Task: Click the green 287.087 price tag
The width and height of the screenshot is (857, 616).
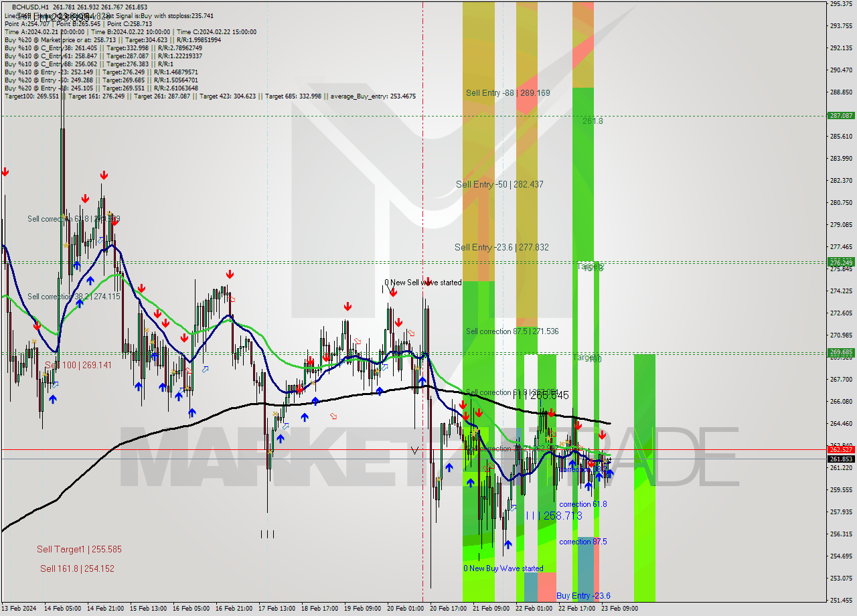Action: [841, 115]
